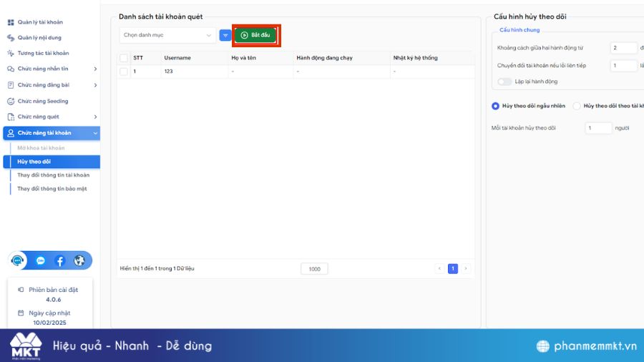Open Thay đổi thông tin bảo mật
This screenshot has height=362, width=644.
(52, 189)
